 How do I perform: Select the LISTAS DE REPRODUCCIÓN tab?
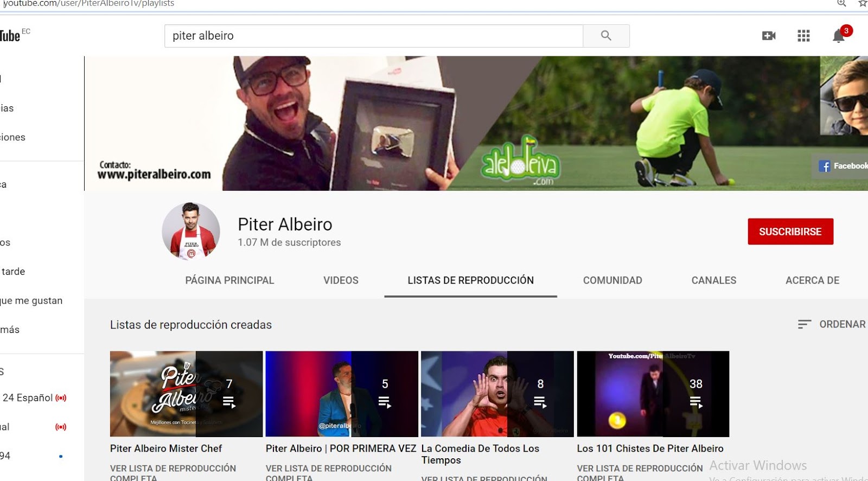(471, 280)
